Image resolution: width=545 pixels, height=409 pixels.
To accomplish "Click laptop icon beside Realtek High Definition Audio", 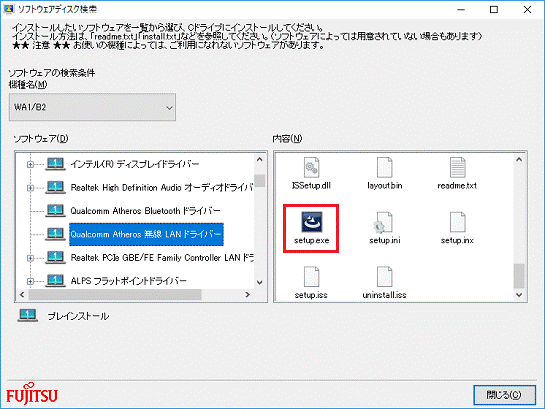I will 55,187.
